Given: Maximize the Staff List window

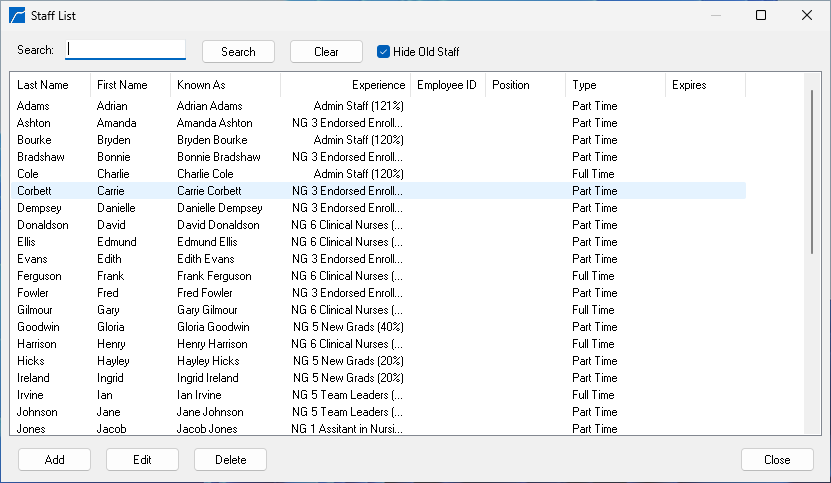Looking at the screenshot, I should click(761, 16).
